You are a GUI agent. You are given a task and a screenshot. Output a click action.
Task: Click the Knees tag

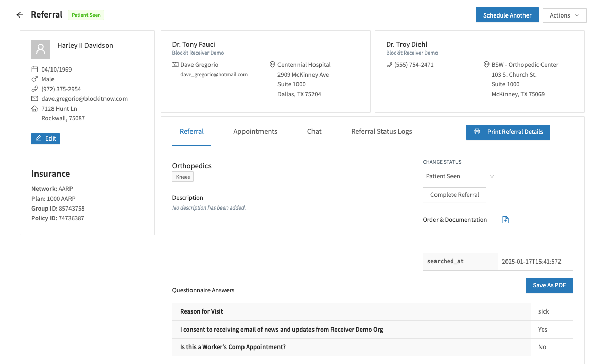183,177
